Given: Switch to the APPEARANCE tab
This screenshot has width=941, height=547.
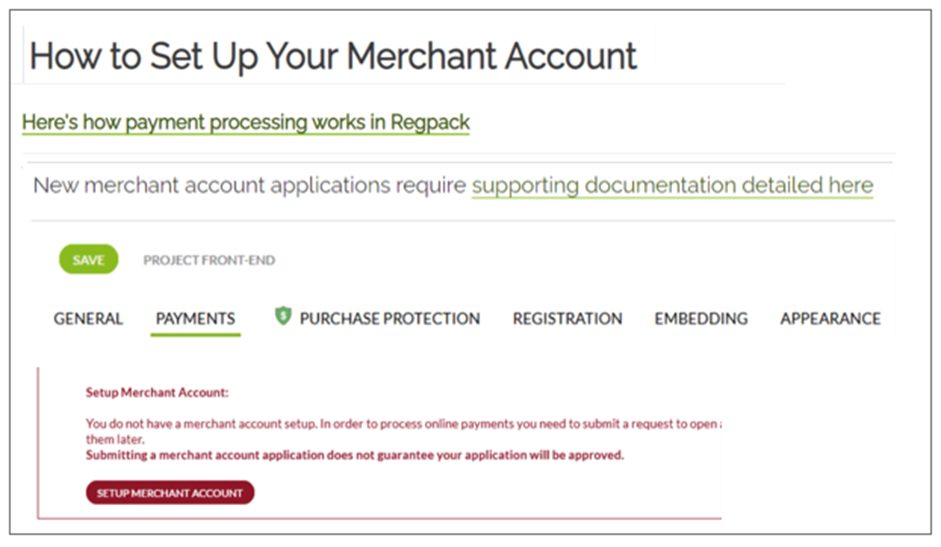Looking at the screenshot, I should tap(830, 319).
